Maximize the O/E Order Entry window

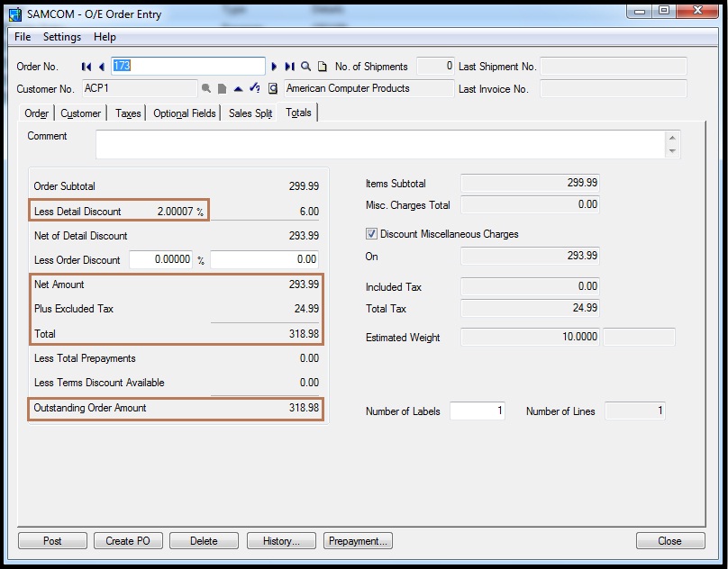(664, 11)
